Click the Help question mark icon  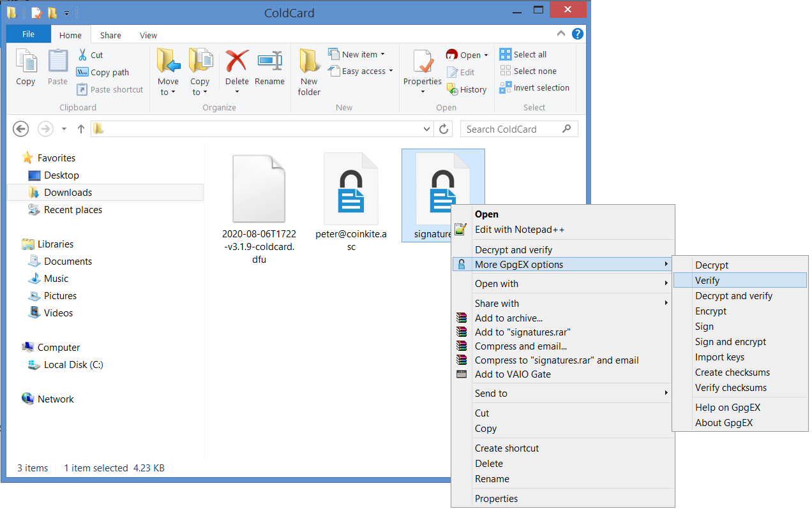tap(578, 34)
